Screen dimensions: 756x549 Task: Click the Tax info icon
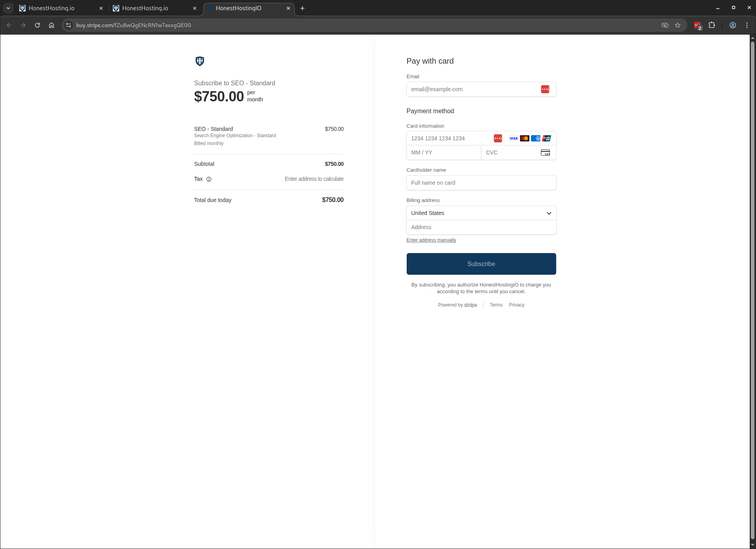pos(209,179)
